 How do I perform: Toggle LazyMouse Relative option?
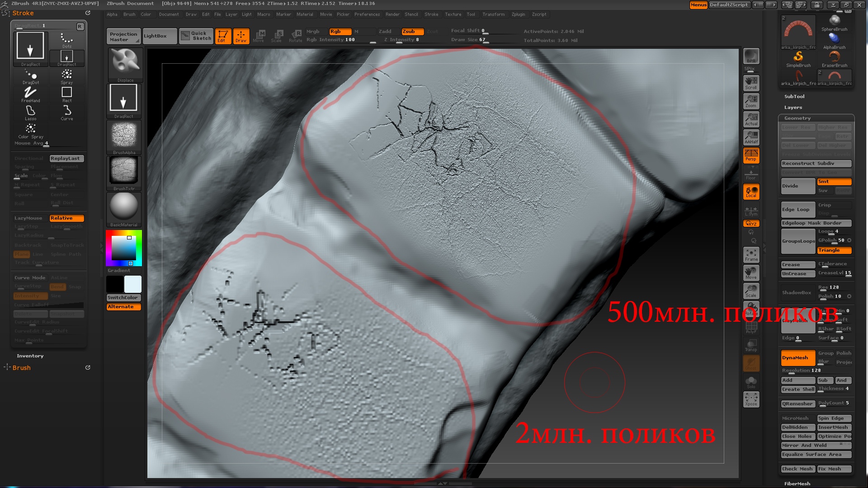tap(66, 218)
